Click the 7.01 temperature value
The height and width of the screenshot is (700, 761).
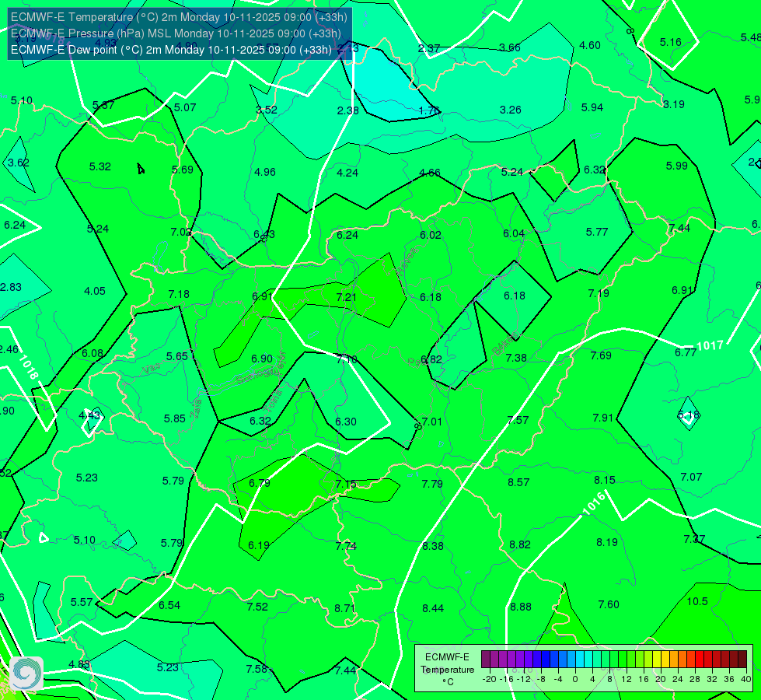tap(432, 422)
